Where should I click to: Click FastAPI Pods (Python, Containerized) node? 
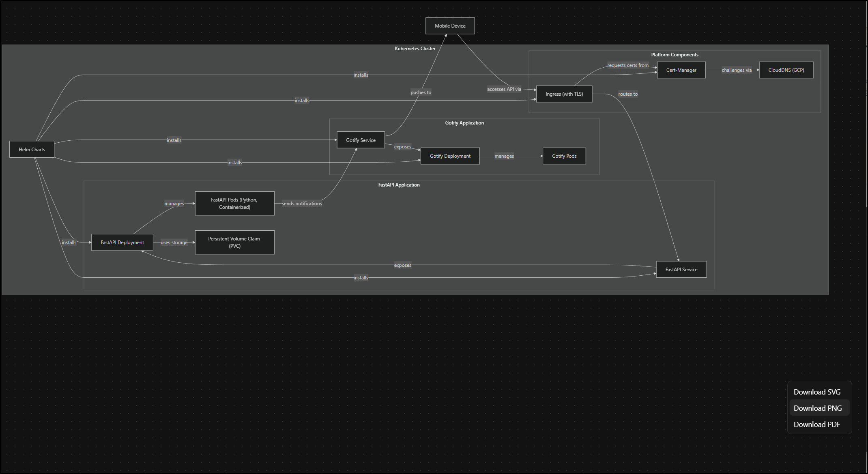234,204
